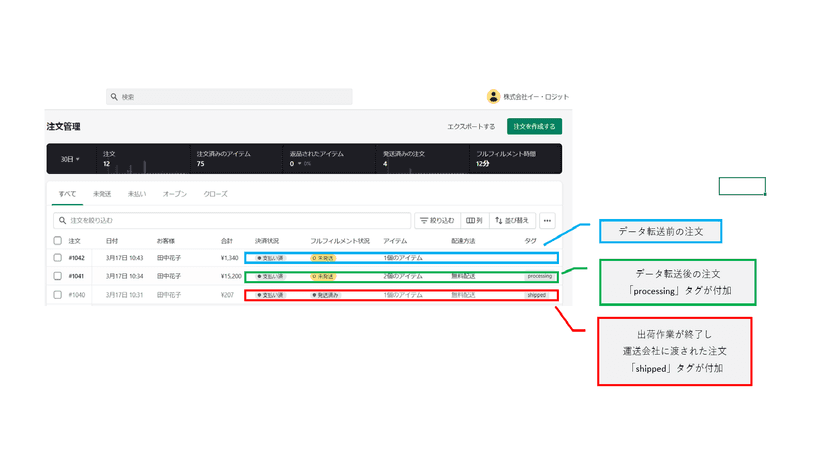The width and height of the screenshot is (828, 466).
Task: Click the green 注文を作成する button
Action: (x=534, y=126)
